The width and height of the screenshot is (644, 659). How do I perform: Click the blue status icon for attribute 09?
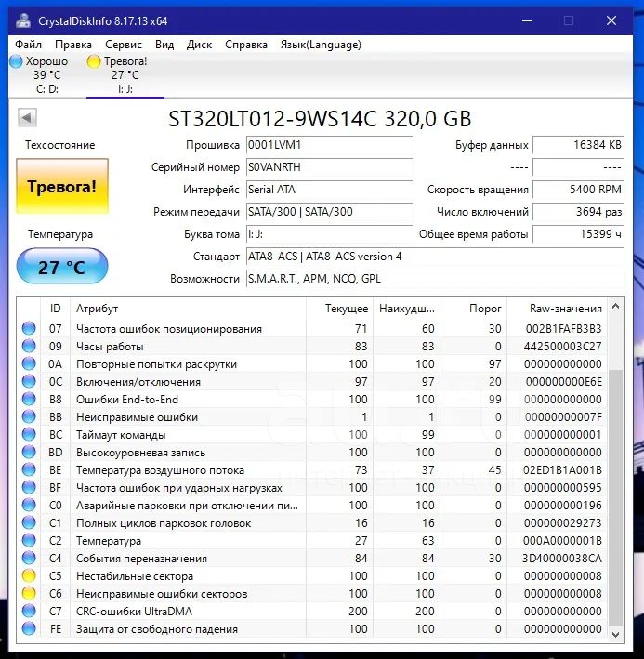pyautogui.click(x=29, y=346)
